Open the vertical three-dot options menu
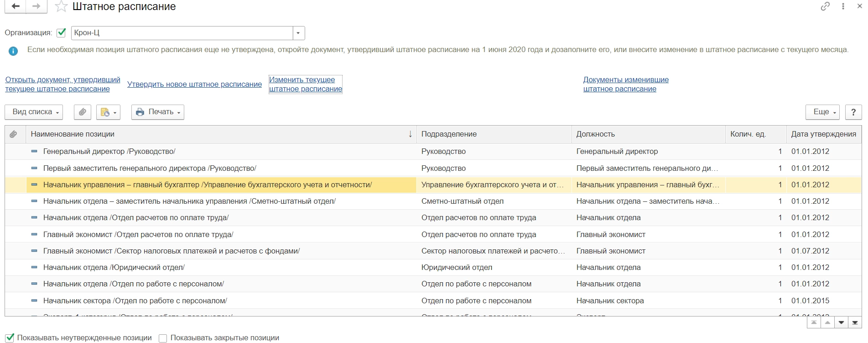868x343 pixels. click(x=843, y=6)
